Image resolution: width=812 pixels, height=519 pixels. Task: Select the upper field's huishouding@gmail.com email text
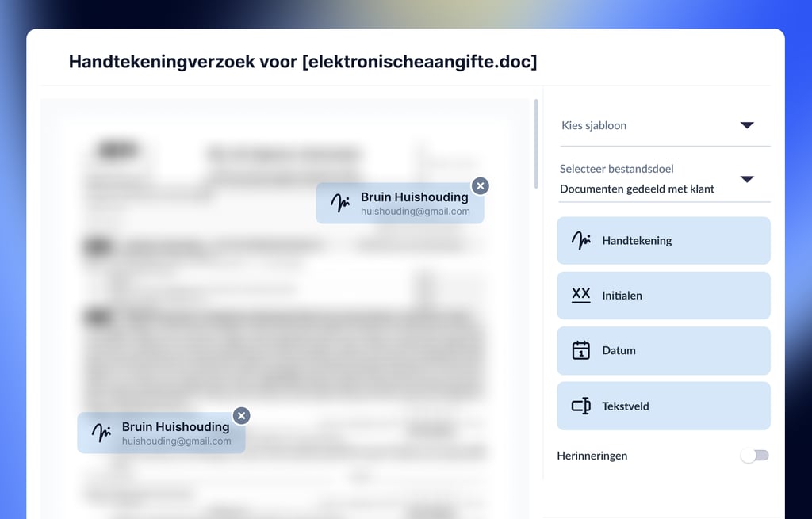pos(415,212)
